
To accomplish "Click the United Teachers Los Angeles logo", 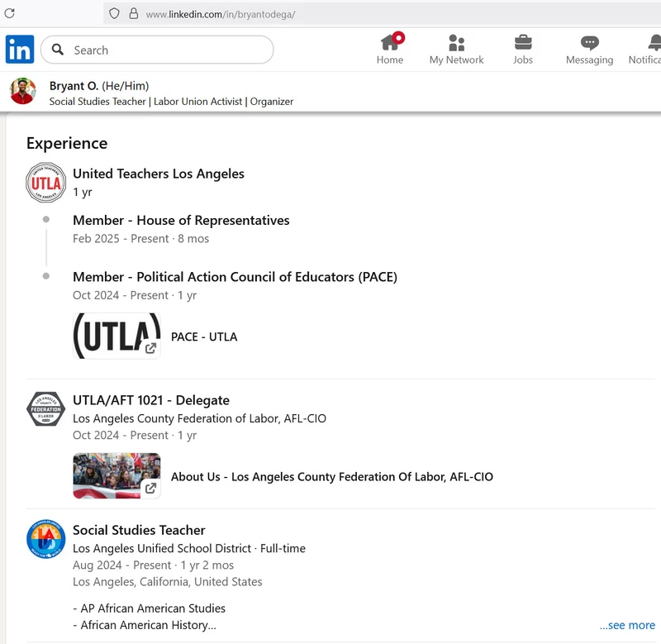I will tap(46, 183).
